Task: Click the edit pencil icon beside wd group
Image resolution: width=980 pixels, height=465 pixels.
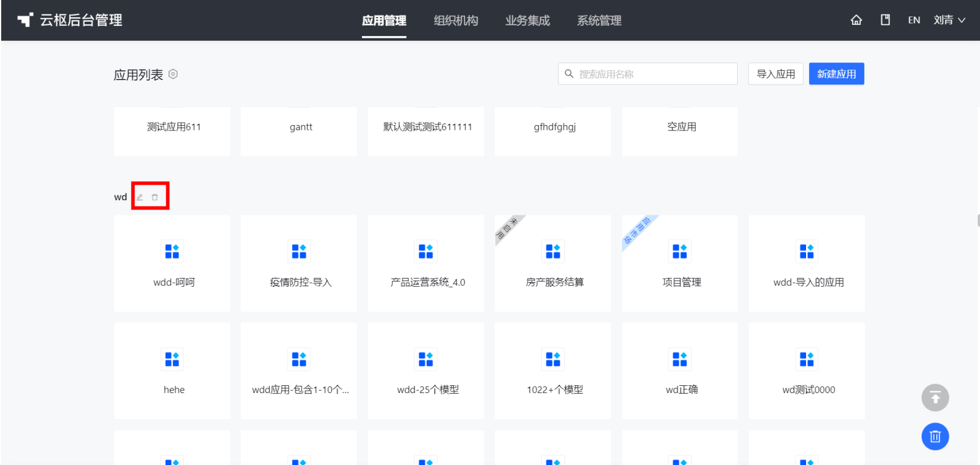Action: pyautogui.click(x=140, y=197)
